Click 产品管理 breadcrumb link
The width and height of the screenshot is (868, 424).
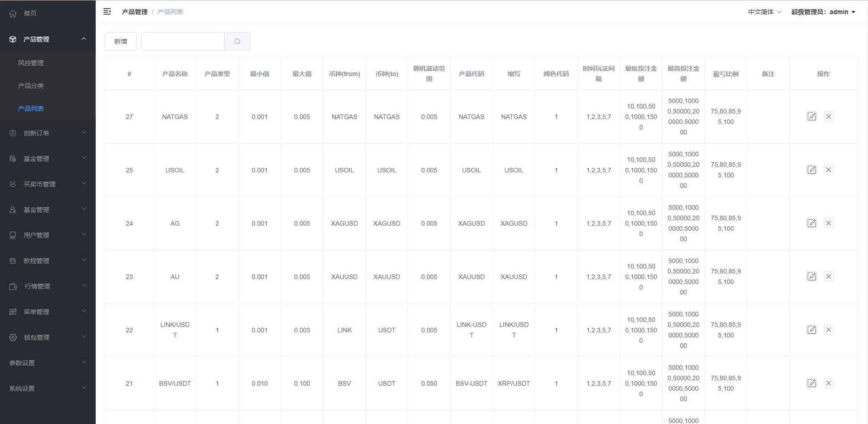(134, 12)
